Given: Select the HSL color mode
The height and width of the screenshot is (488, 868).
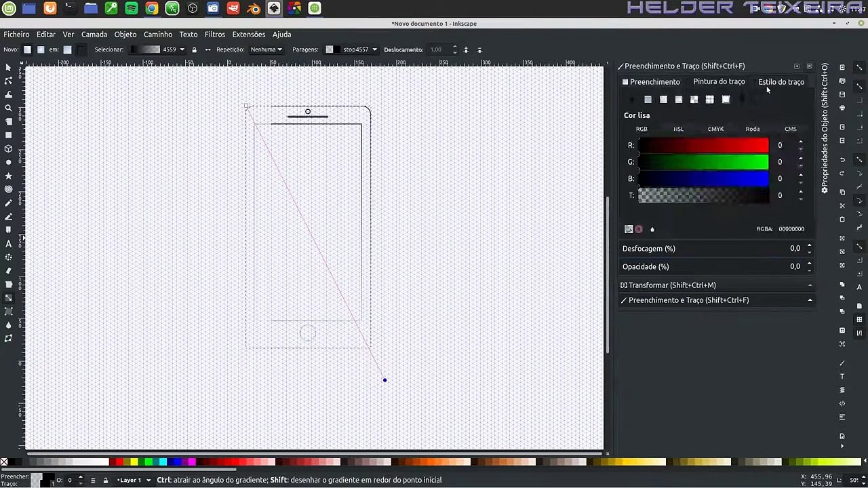Looking at the screenshot, I should pos(678,129).
